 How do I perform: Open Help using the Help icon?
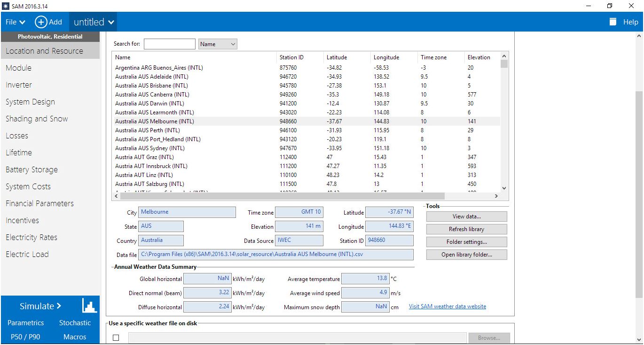[x=612, y=21]
